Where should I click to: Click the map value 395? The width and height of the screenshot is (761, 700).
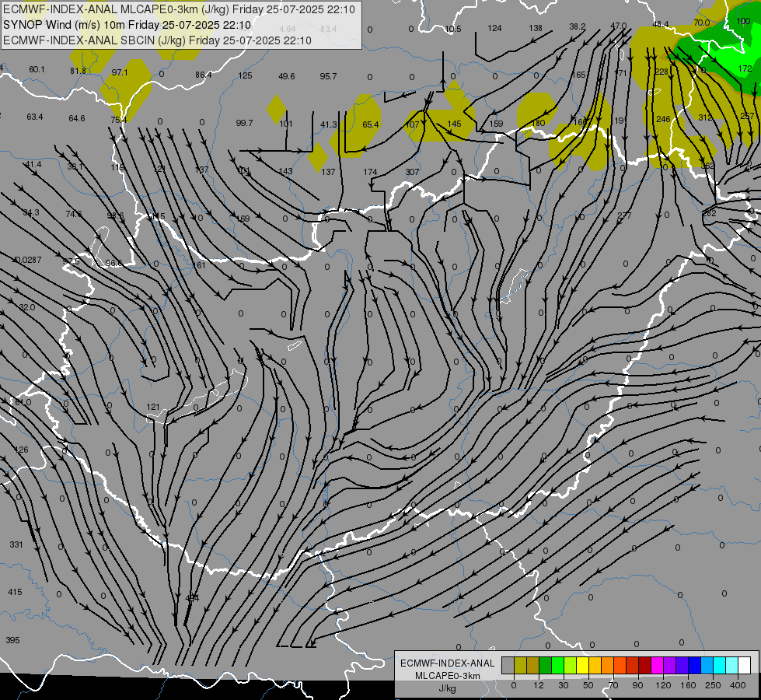(12, 640)
